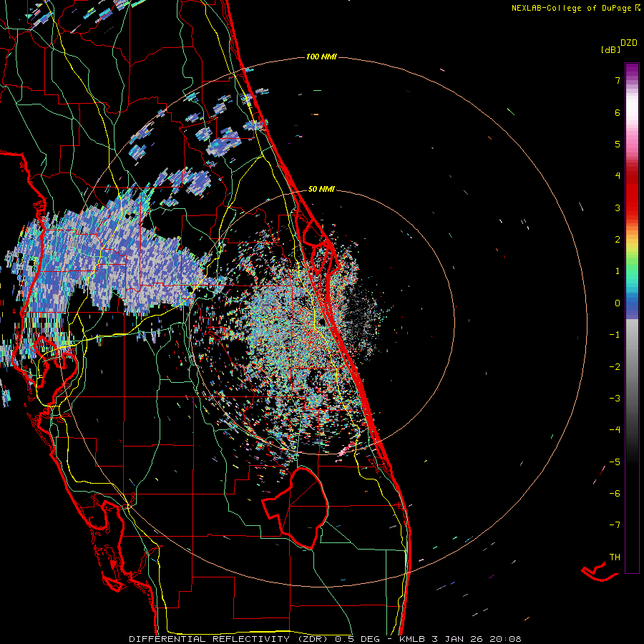Click the -3 value on the color scale
644x644 pixels.
[x=615, y=399]
